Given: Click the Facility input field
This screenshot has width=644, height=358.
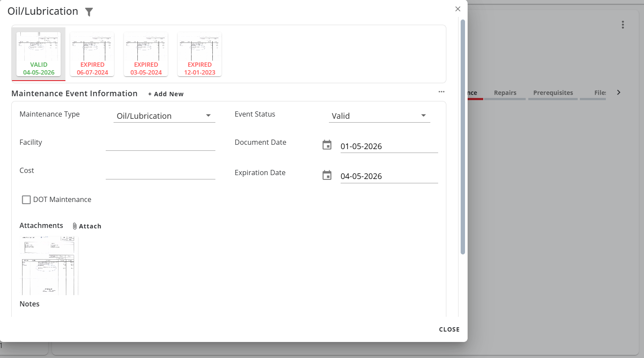Looking at the screenshot, I should pyautogui.click(x=160, y=143).
